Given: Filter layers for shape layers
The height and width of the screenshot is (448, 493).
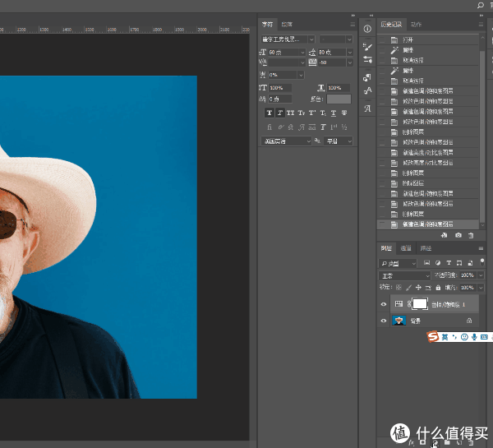Looking at the screenshot, I should pyautogui.click(x=459, y=263).
